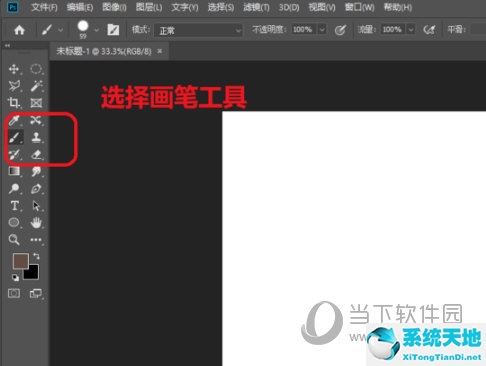The height and width of the screenshot is (366, 486).
Task: Toggle pressure for opacity icon
Action: point(340,30)
